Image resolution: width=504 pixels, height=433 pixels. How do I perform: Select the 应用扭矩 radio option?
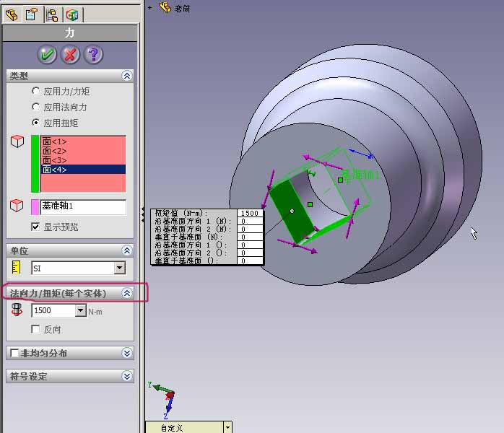click(35, 123)
